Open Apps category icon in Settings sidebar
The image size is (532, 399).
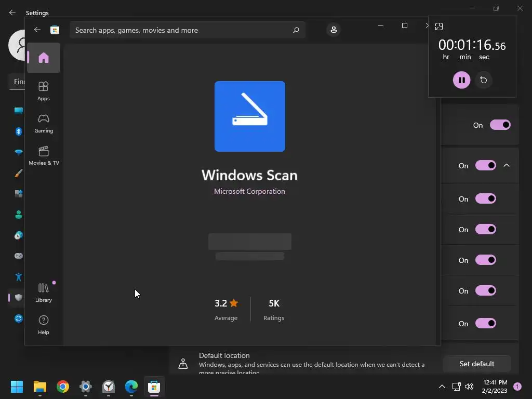point(18,194)
